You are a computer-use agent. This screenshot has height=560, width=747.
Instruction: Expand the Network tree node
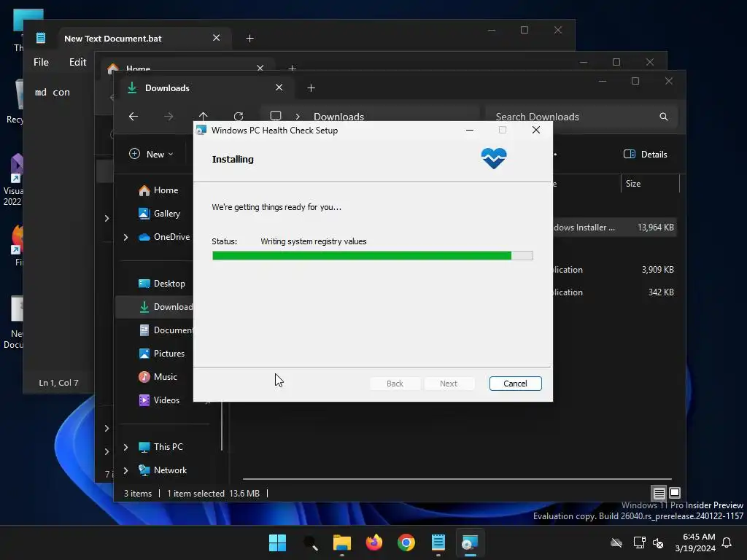[x=125, y=470]
